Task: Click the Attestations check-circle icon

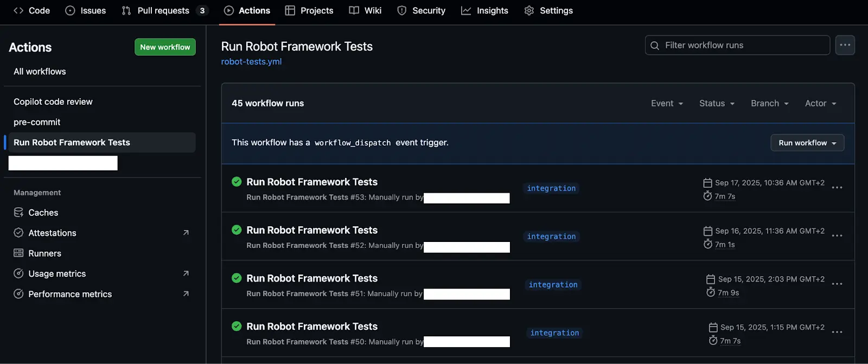Action: click(18, 233)
